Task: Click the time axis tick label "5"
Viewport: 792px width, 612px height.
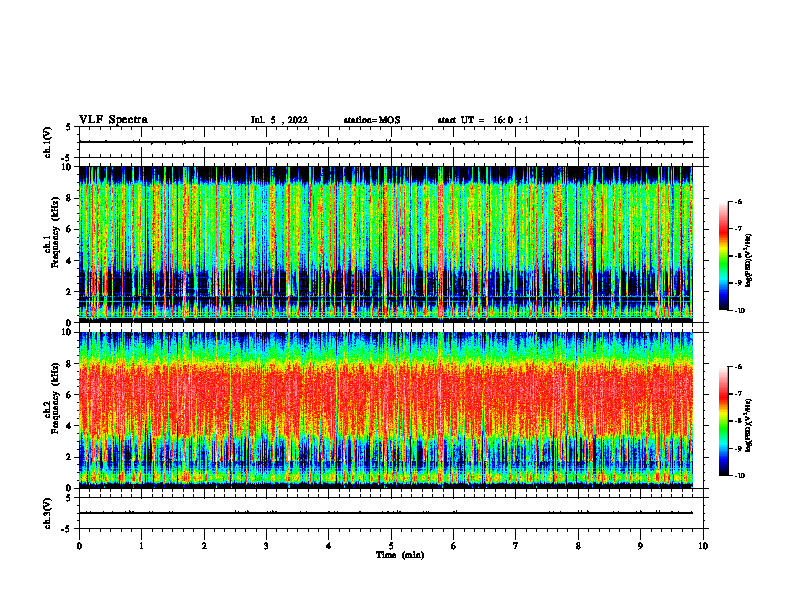Action: point(391,546)
